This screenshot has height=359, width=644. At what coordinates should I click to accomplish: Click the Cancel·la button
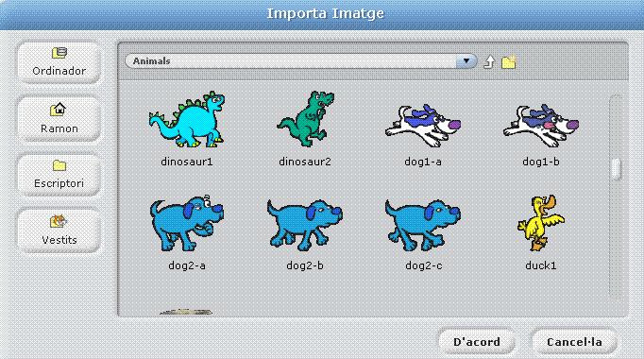tap(574, 341)
